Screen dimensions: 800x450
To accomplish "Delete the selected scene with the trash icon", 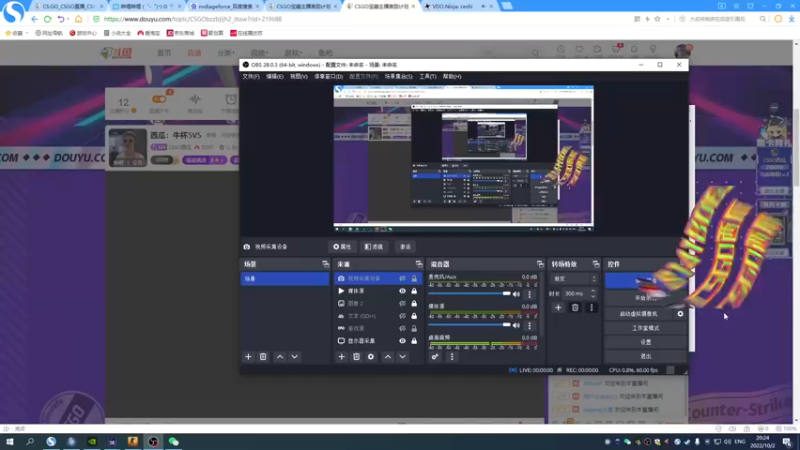I will (263, 357).
